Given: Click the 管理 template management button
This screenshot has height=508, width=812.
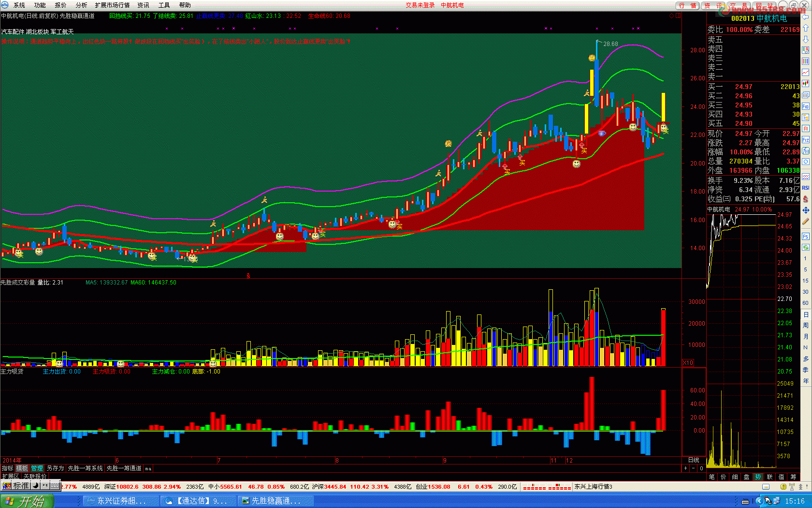Looking at the screenshot, I should 37,468.
